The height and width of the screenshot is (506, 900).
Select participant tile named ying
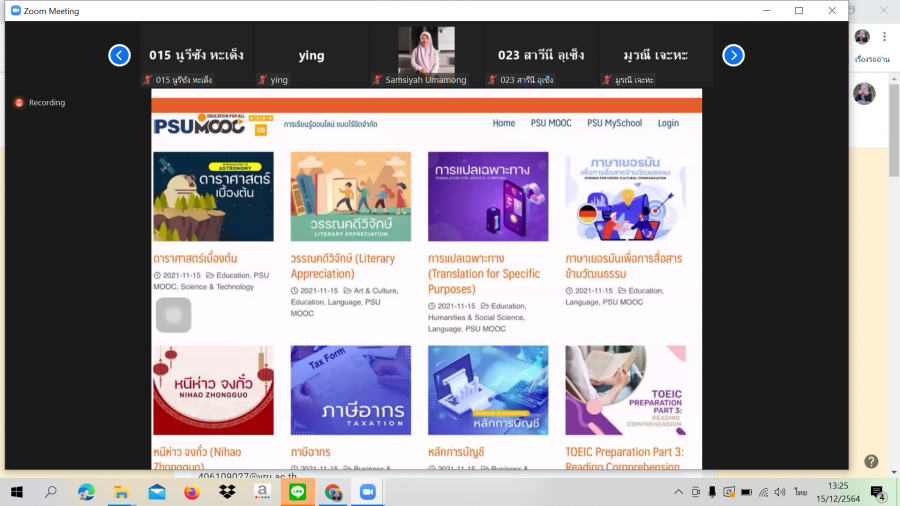pos(311,55)
